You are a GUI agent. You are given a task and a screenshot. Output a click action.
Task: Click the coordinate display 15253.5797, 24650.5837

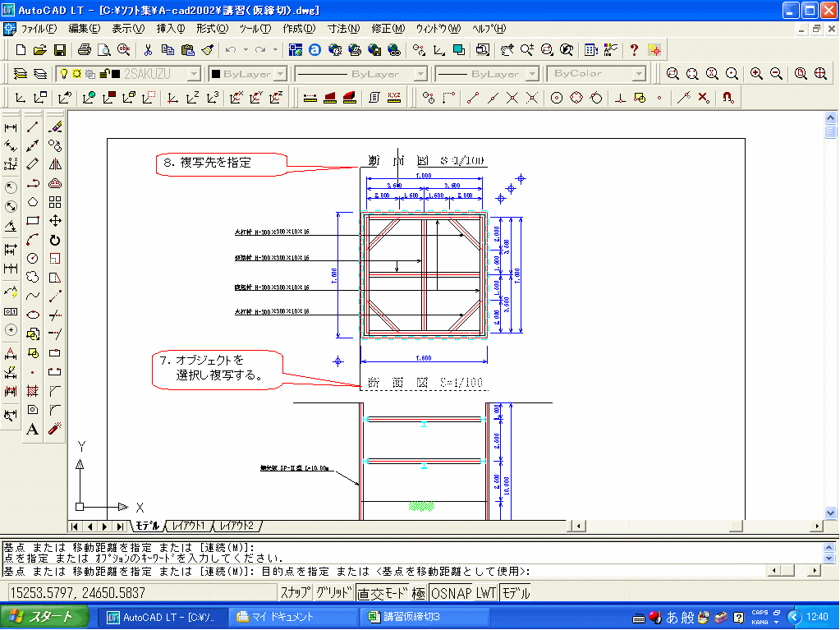[x=78, y=593]
